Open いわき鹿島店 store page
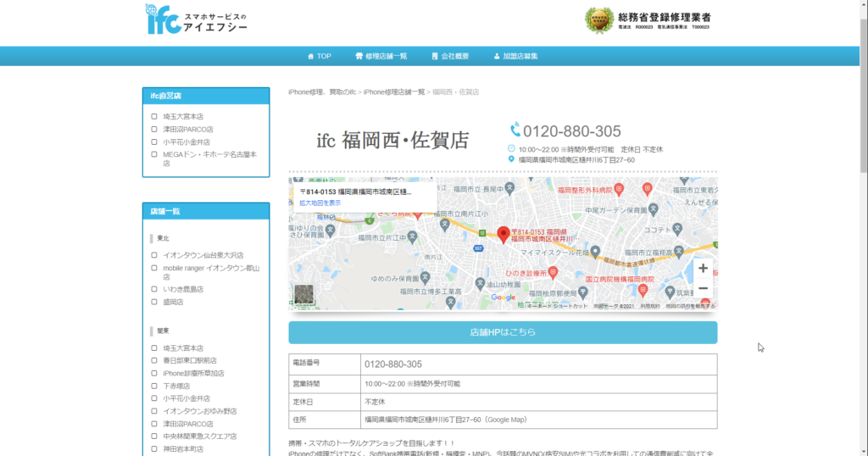Viewport: 868px width, 456px height. point(183,289)
